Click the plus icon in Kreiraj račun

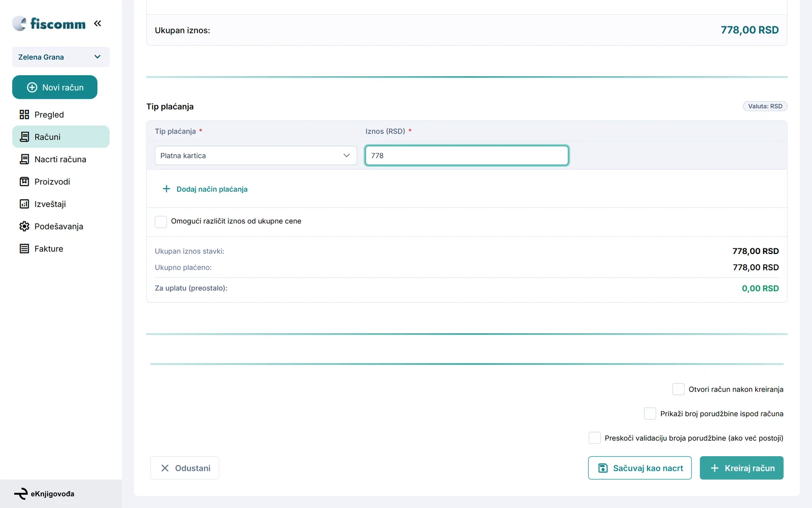pyautogui.click(x=715, y=468)
